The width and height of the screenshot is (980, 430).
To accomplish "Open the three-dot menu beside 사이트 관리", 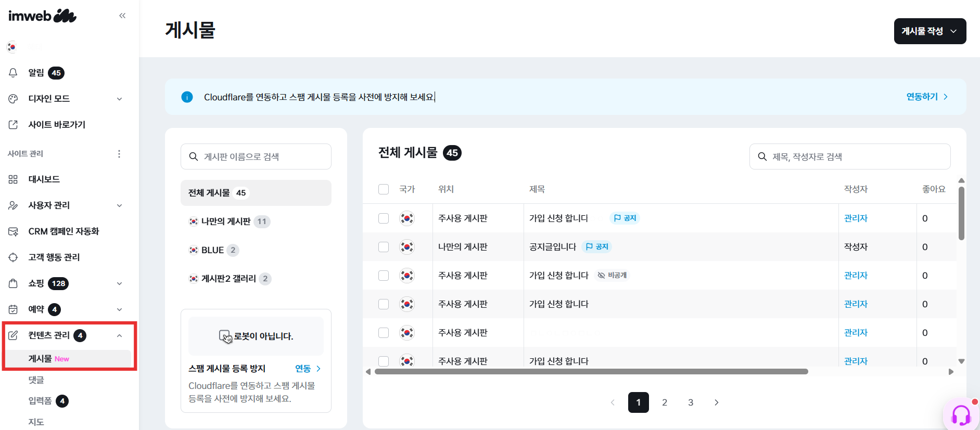I will click(x=119, y=154).
